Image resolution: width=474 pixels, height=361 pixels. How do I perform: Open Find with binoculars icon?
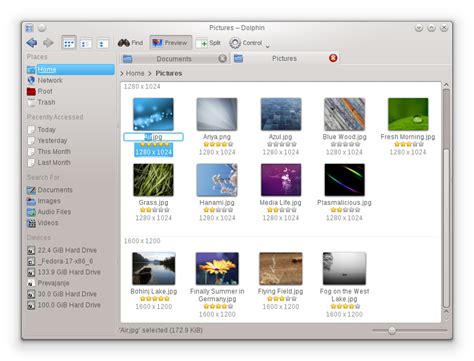click(x=130, y=43)
